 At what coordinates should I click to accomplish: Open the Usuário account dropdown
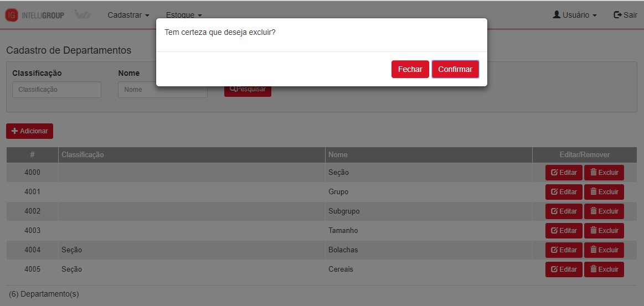pos(575,15)
